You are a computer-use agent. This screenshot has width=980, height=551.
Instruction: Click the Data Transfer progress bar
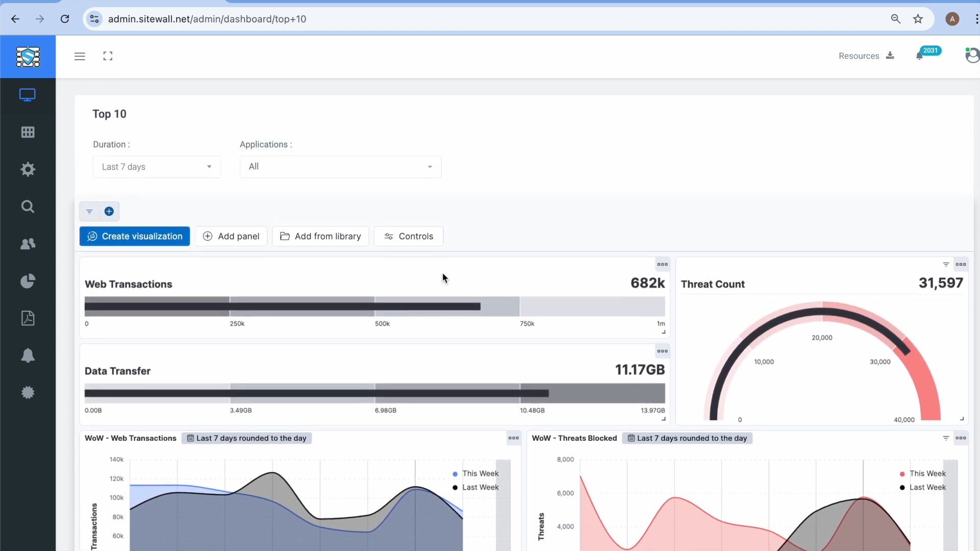click(x=375, y=393)
